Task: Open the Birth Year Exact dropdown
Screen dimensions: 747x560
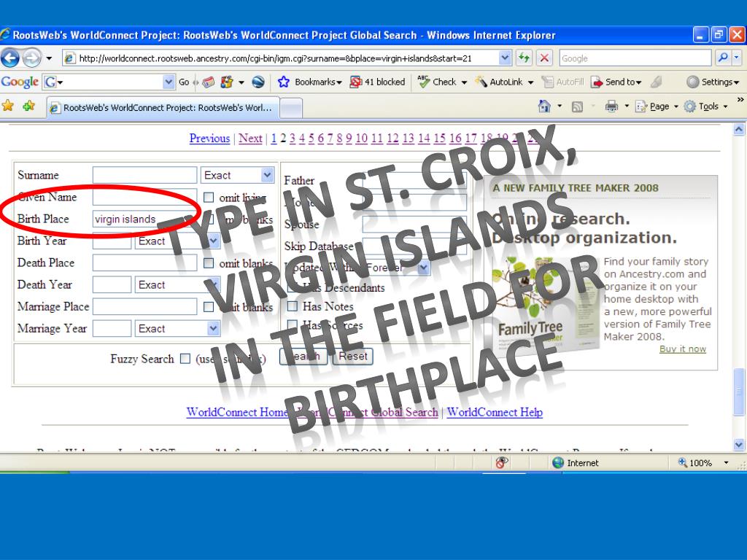Action: tap(213, 241)
